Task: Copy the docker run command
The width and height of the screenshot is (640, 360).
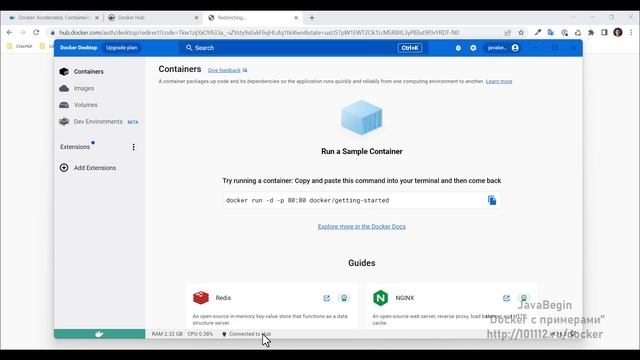Action: pyautogui.click(x=492, y=200)
